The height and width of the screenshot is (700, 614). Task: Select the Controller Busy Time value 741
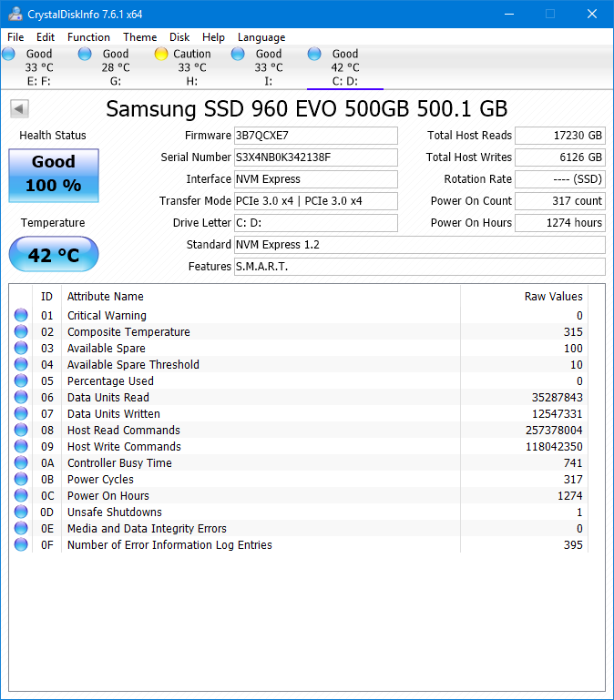click(x=573, y=463)
